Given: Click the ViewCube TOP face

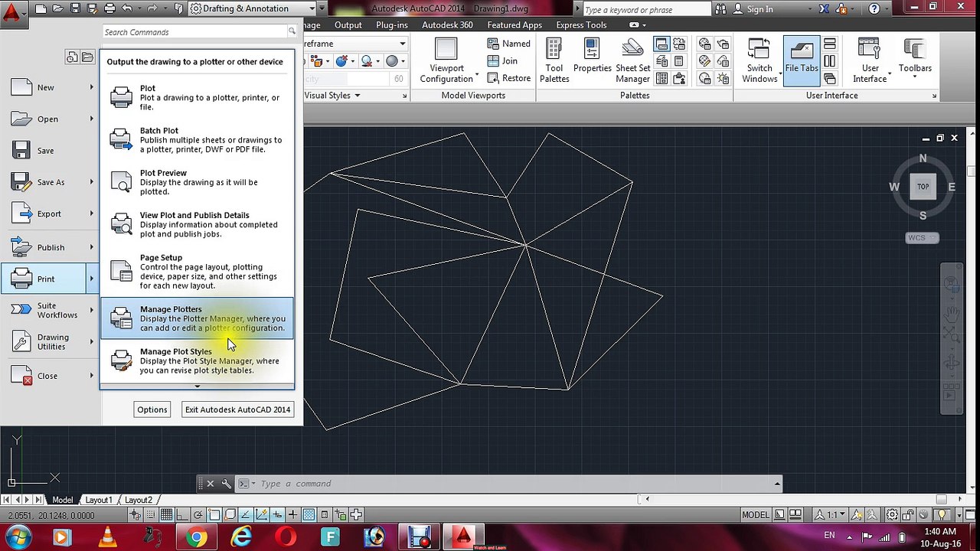Looking at the screenshot, I should pos(923,186).
